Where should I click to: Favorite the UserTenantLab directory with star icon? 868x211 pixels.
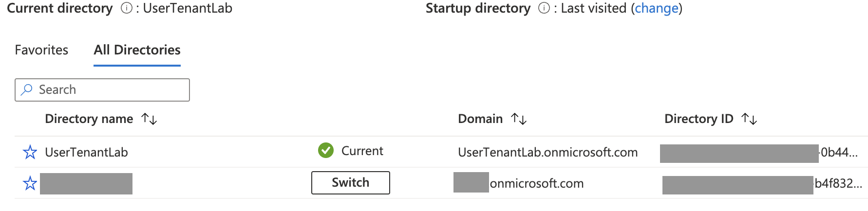[x=30, y=152]
